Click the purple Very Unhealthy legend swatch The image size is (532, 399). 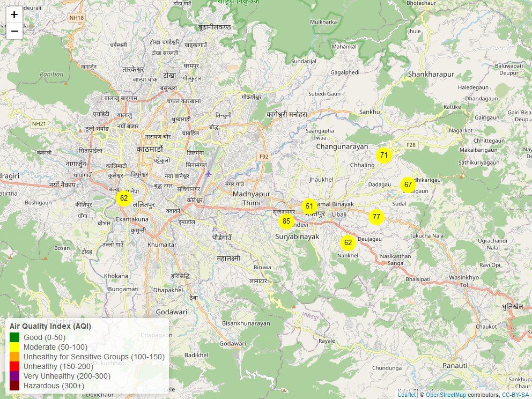pos(14,376)
